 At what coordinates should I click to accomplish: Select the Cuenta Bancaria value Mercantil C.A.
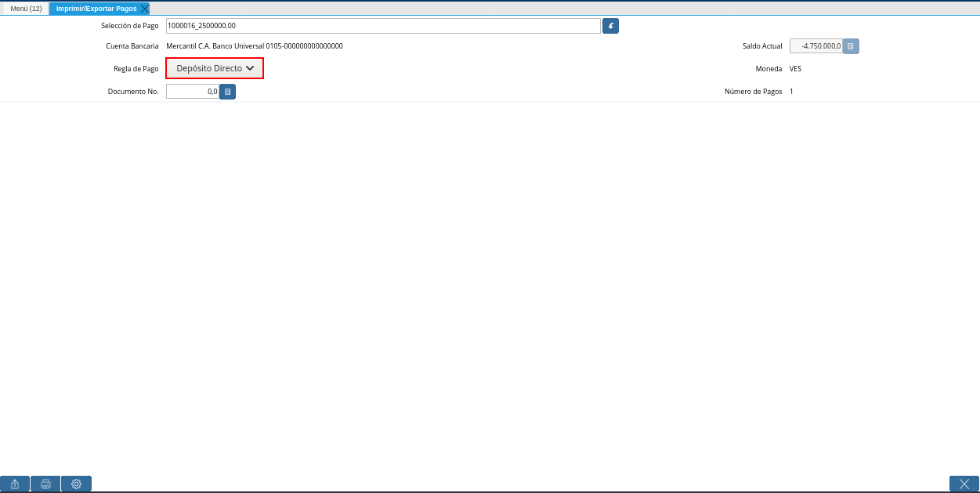tap(255, 46)
